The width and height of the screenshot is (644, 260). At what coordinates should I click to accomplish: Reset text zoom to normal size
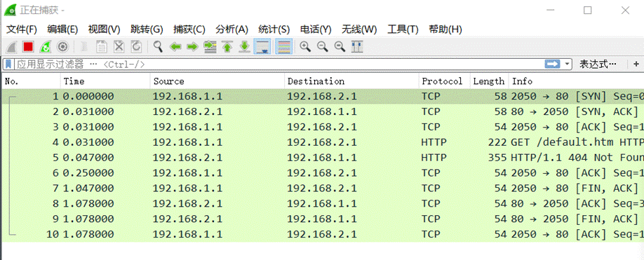pos(340,47)
